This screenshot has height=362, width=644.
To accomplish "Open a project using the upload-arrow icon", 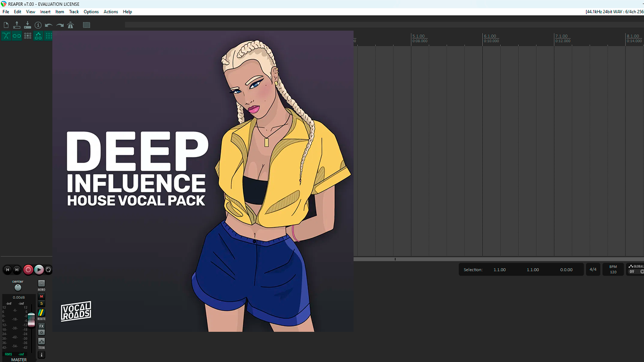I will click(17, 25).
